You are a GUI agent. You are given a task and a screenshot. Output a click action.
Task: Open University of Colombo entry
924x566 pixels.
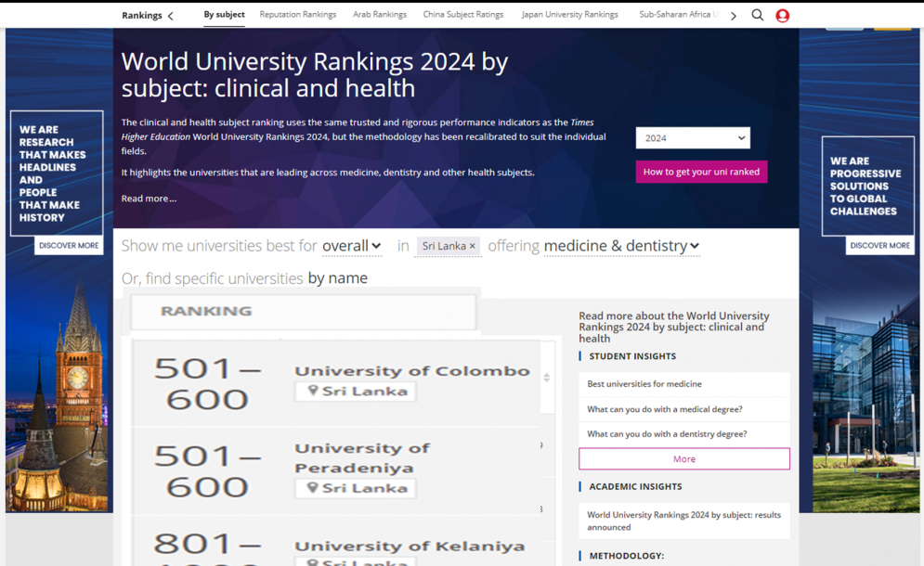(x=412, y=371)
